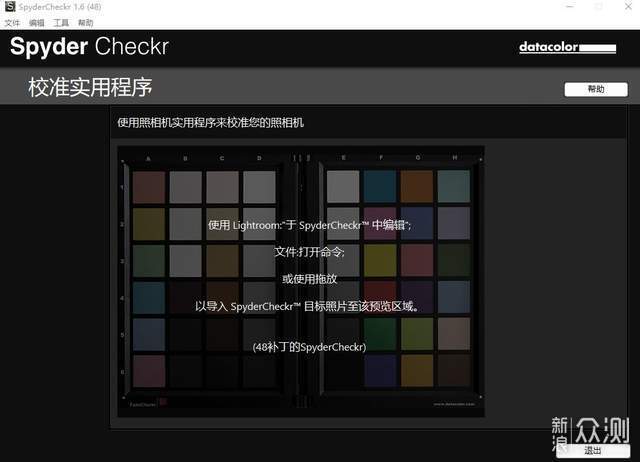Screen dimensions: 640x462
Task: Click the text 文件:打开命令
Action: (x=309, y=252)
